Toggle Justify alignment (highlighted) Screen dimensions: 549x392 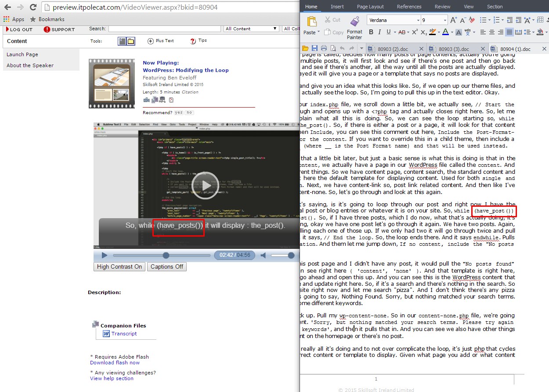(509, 32)
